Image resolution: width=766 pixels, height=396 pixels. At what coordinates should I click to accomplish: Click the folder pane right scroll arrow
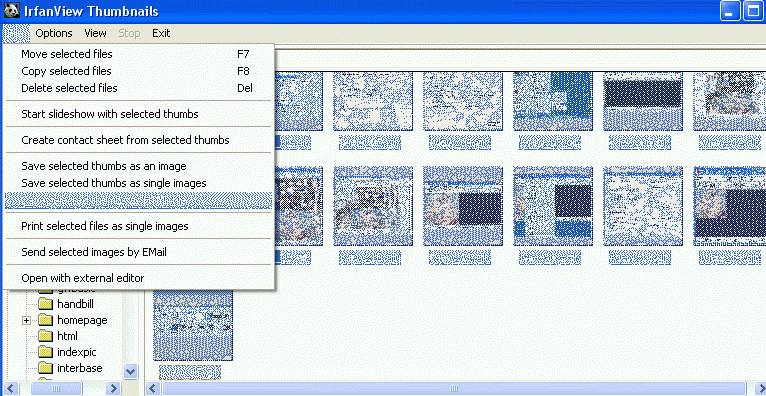pos(113,389)
